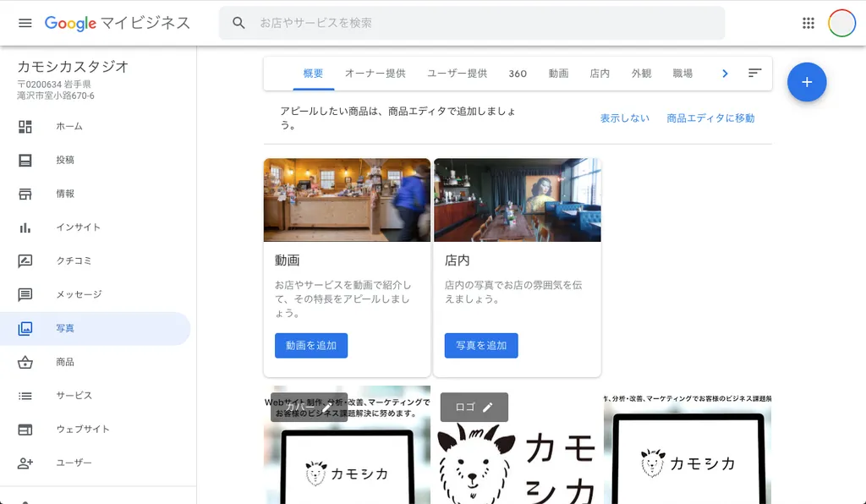This screenshot has width=866, height=504.
Task: Click the 店内 card restaurant interior image
Action: (x=517, y=200)
